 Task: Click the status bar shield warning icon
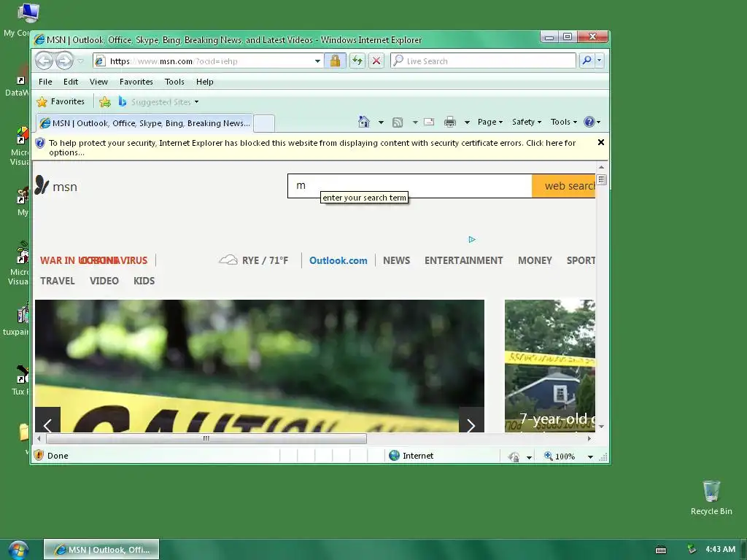(x=39, y=456)
